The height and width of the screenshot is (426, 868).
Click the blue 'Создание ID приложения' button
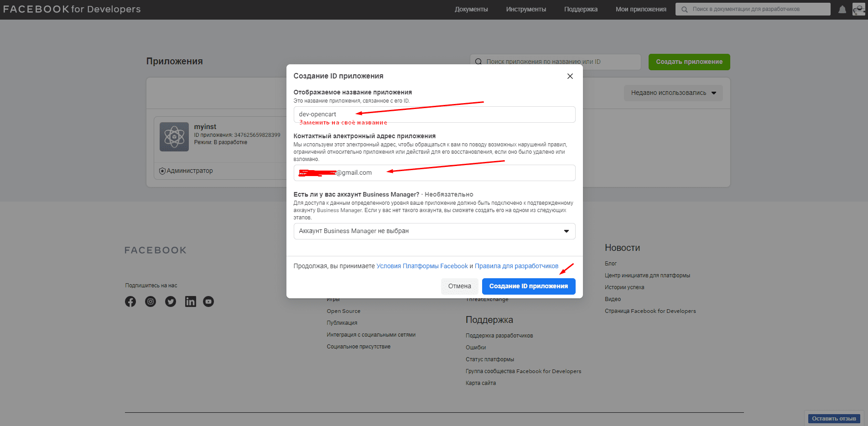click(x=529, y=286)
